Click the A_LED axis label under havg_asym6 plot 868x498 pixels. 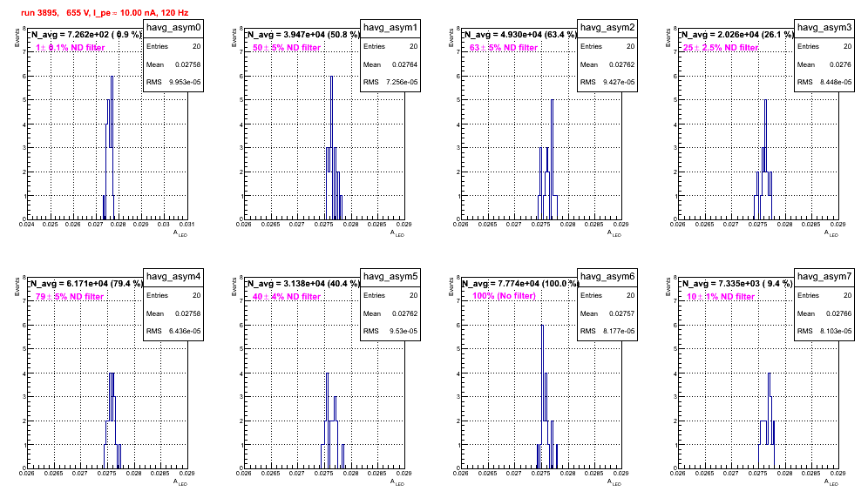click(614, 482)
